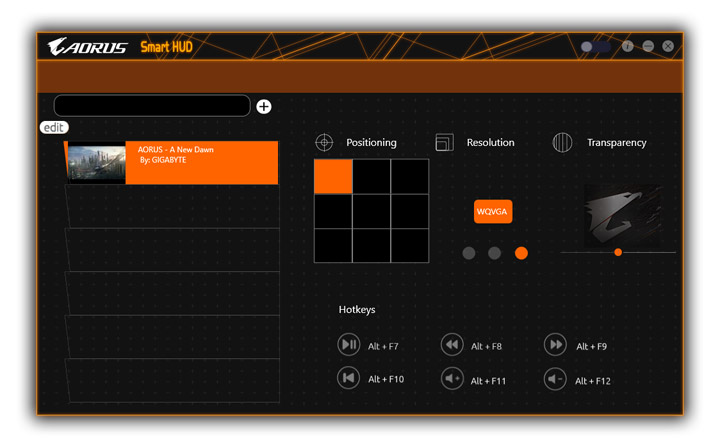
Task: Select the top-left orange position cell
Action: coord(333,176)
